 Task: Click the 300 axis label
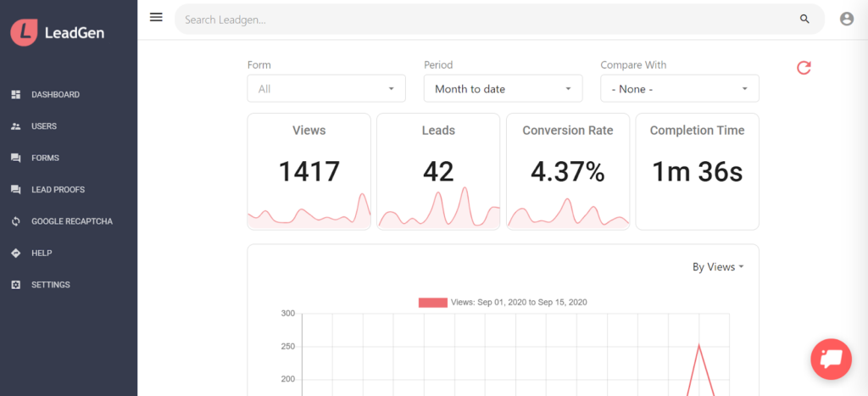[288, 314]
